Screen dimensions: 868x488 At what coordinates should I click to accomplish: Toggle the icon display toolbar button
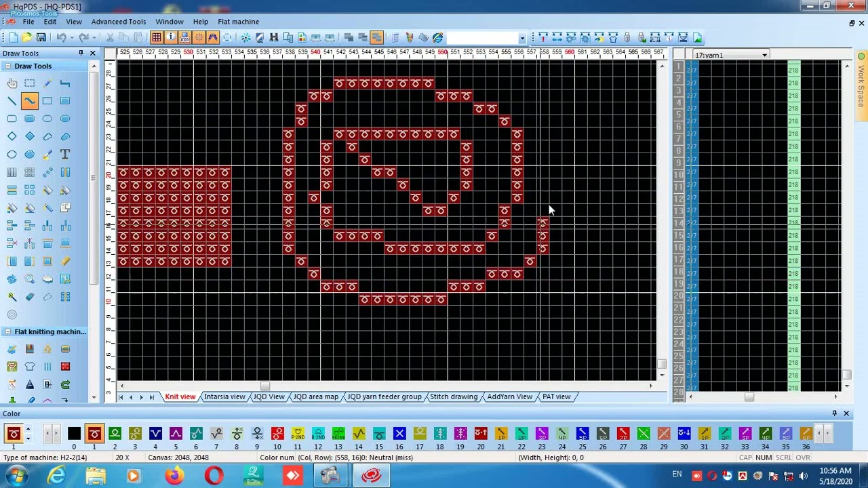pos(184,37)
